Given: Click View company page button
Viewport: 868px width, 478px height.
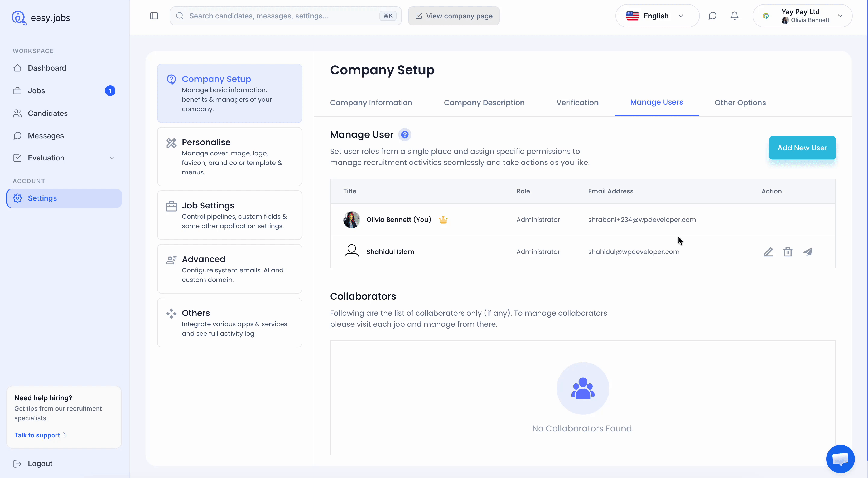Looking at the screenshot, I should (x=454, y=16).
